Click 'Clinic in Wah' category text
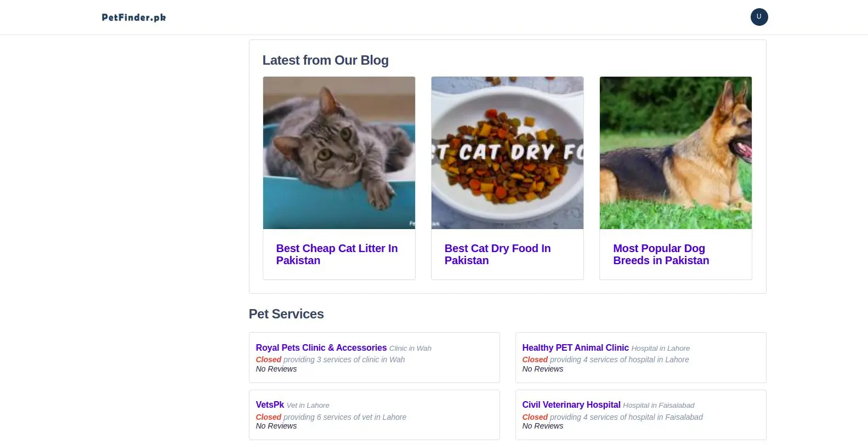The height and width of the screenshot is (445, 868). pos(410,349)
